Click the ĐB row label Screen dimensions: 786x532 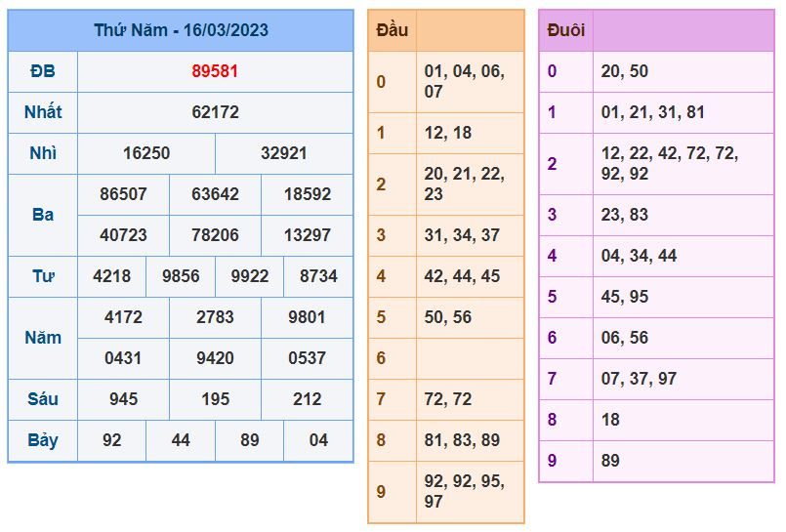pos(43,71)
